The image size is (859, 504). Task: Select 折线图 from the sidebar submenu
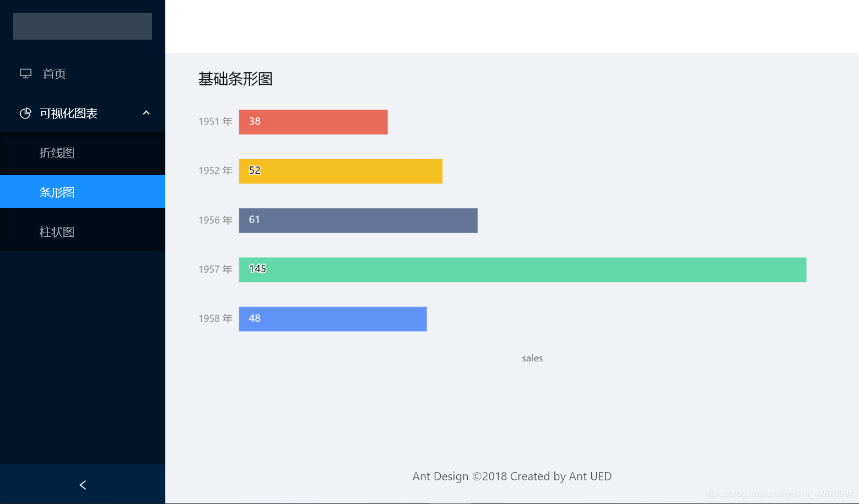pyautogui.click(x=57, y=153)
